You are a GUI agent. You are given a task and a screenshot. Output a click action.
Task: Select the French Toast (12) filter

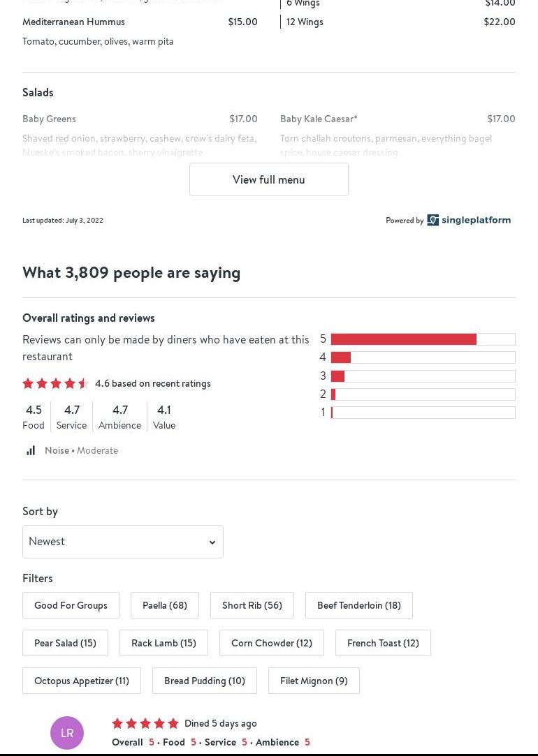[x=383, y=643]
